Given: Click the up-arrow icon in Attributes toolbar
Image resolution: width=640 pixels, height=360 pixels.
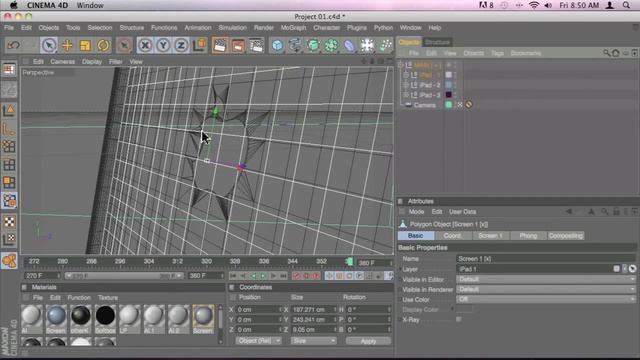Looking at the screenshot, I should (x=591, y=211).
